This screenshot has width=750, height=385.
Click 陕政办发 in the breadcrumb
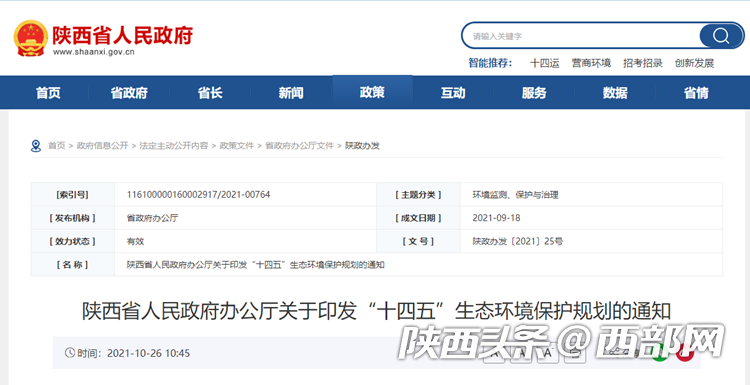point(362,146)
